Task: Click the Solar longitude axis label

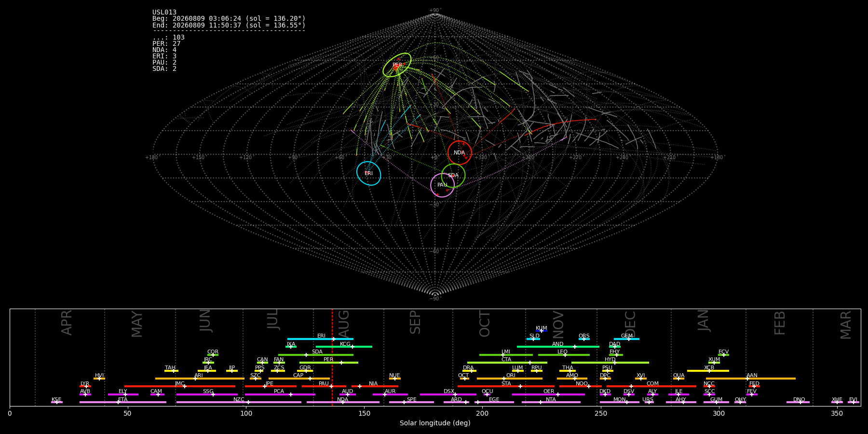Action: click(435, 423)
